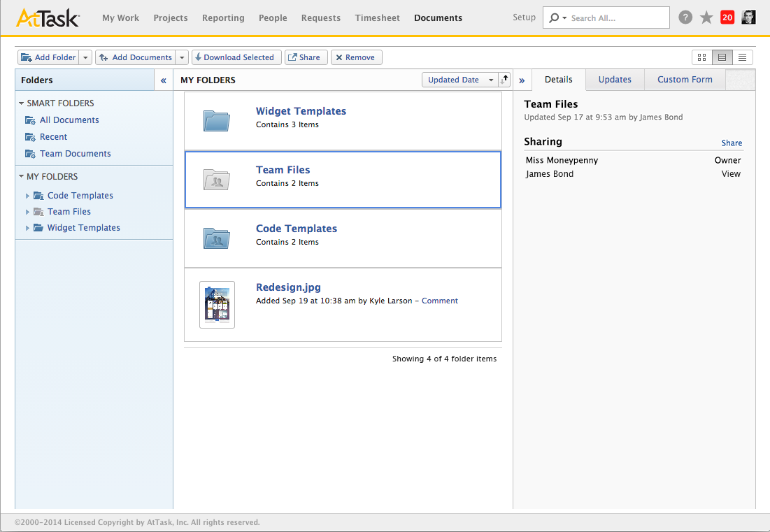The height and width of the screenshot is (532, 770).
Task: Collapse the details panel with right chevron
Action: point(522,80)
